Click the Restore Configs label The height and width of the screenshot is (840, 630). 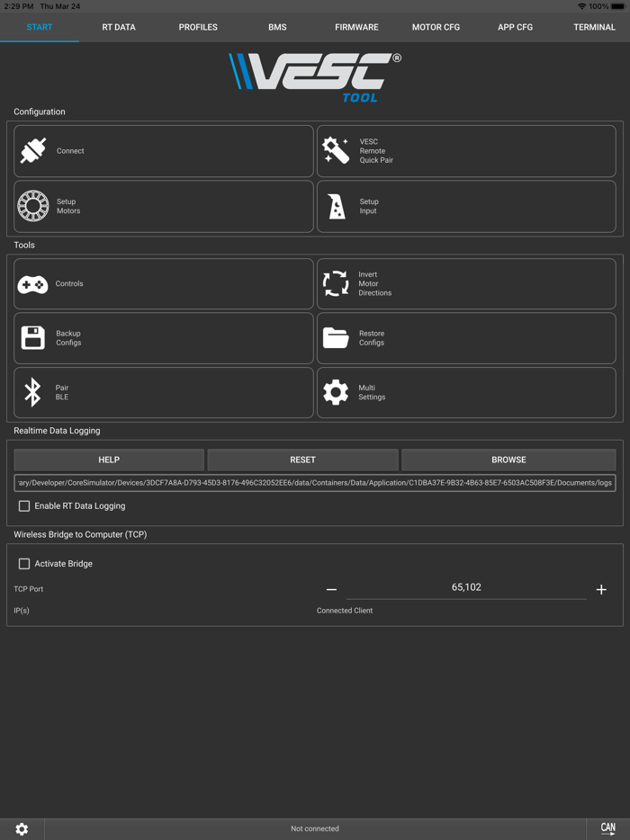pos(372,338)
